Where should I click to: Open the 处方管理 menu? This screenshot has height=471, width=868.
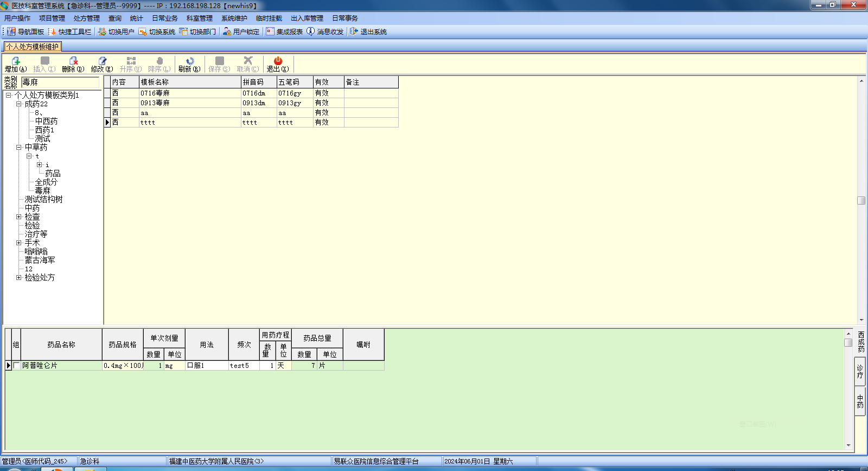click(87, 18)
